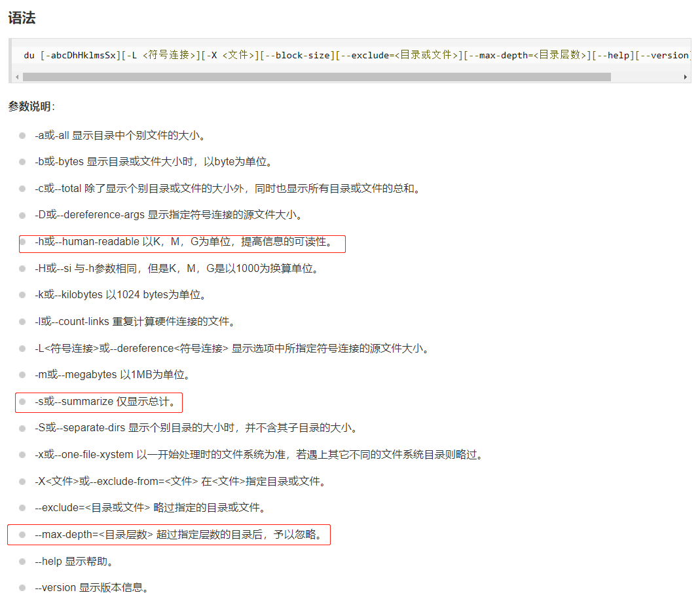Image resolution: width=700 pixels, height=597 pixels.
Task: Click the -x或--one-file-xystem option line
Action: [x=259, y=455]
